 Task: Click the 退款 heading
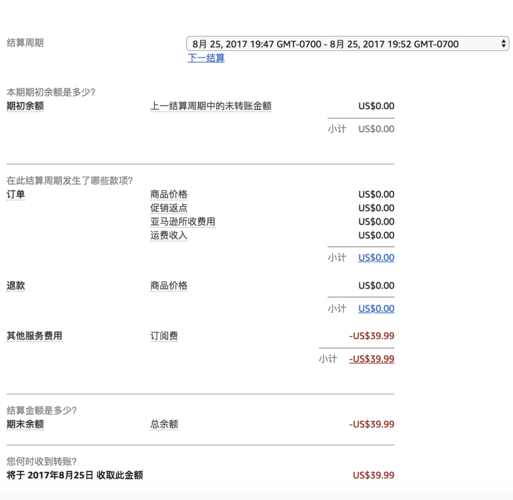16,286
